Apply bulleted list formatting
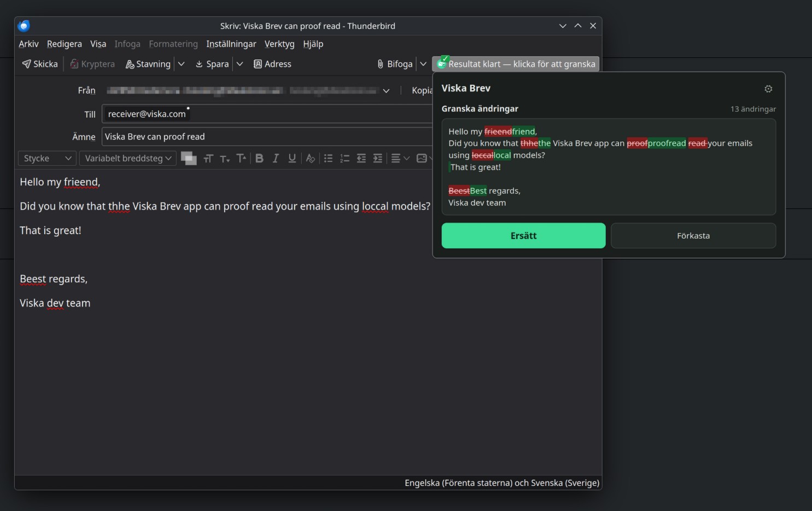The height and width of the screenshot is (511, 812). pos(328,158)
